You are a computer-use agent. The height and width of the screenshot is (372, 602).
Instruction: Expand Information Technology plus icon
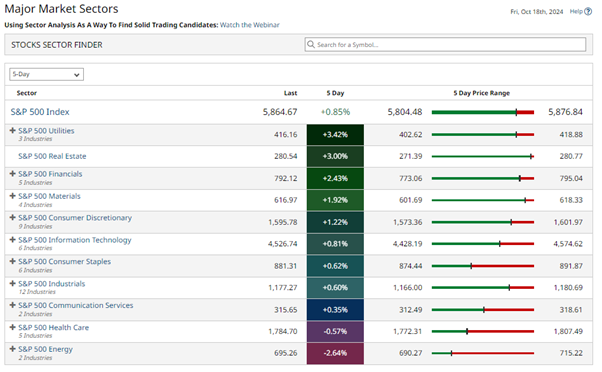tap(13, 240)
